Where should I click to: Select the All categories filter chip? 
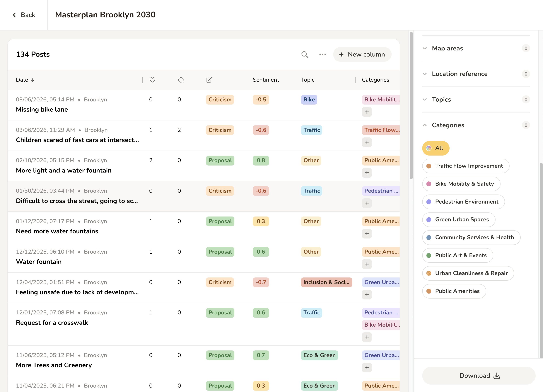point(436,148)
